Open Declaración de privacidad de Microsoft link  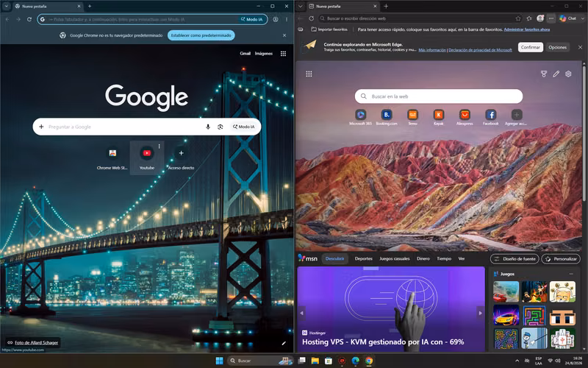click(x=480, y=50)
